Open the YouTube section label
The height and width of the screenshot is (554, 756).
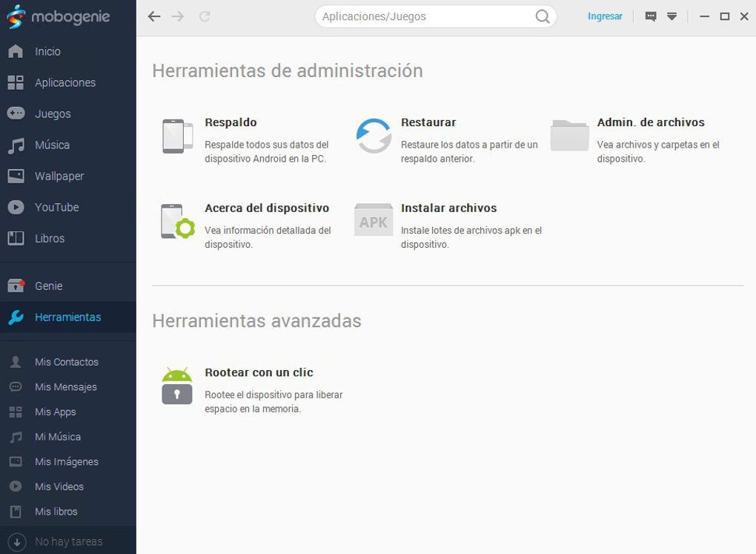(57, 208)
